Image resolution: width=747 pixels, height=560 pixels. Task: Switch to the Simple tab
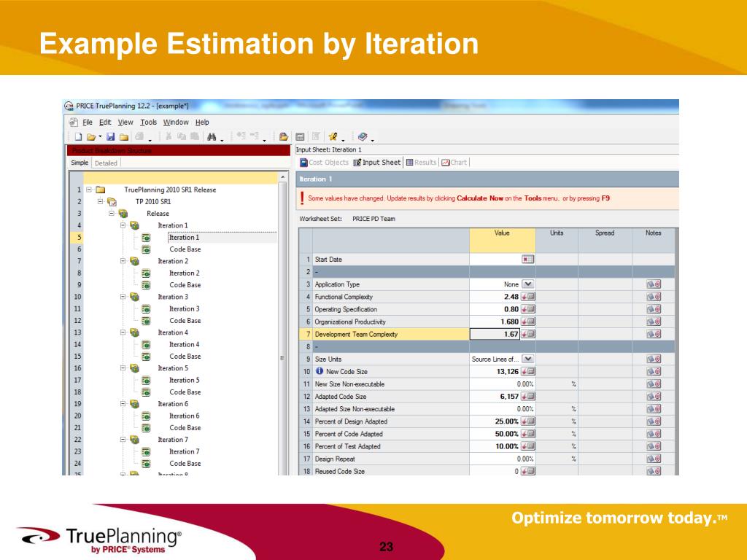[x=80, y=163]
